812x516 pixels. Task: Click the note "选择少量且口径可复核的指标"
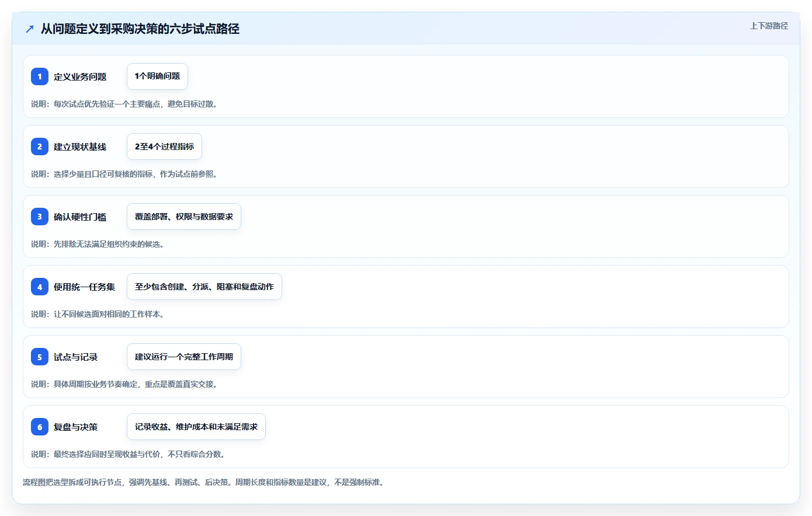(103, 174)
